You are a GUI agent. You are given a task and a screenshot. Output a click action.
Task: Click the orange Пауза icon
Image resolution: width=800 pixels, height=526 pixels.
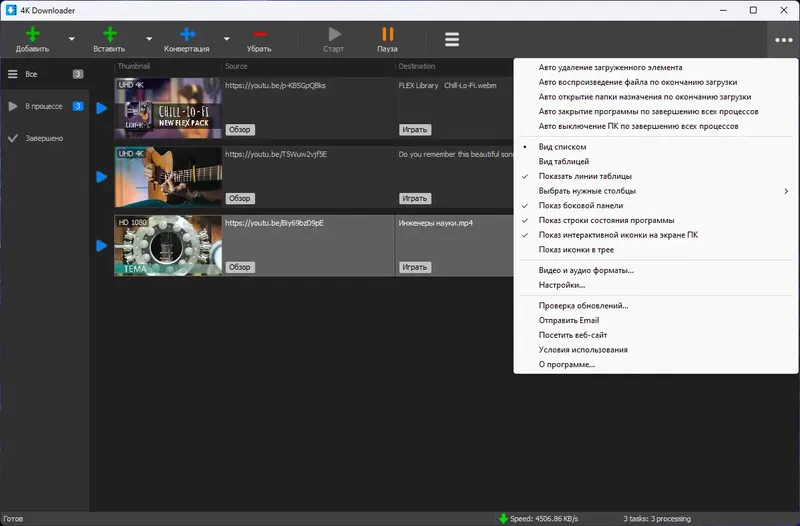coord(388,34)
